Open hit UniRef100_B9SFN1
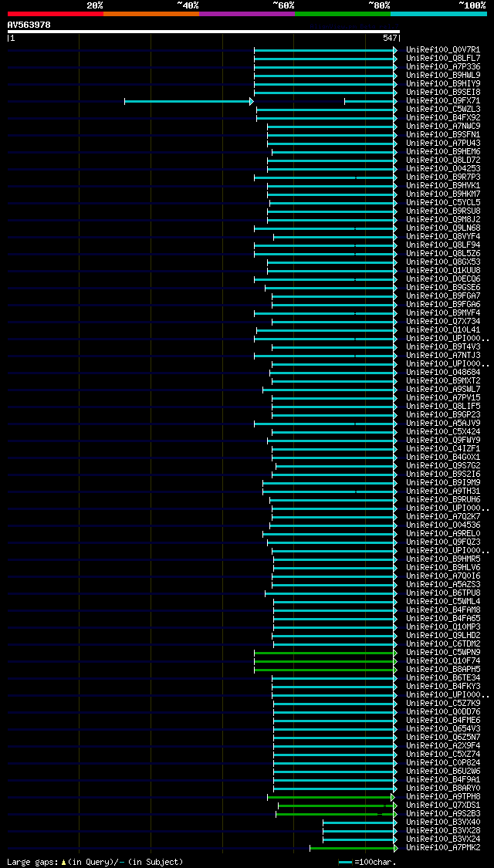The image size is (494, 868). click(443, 134)
